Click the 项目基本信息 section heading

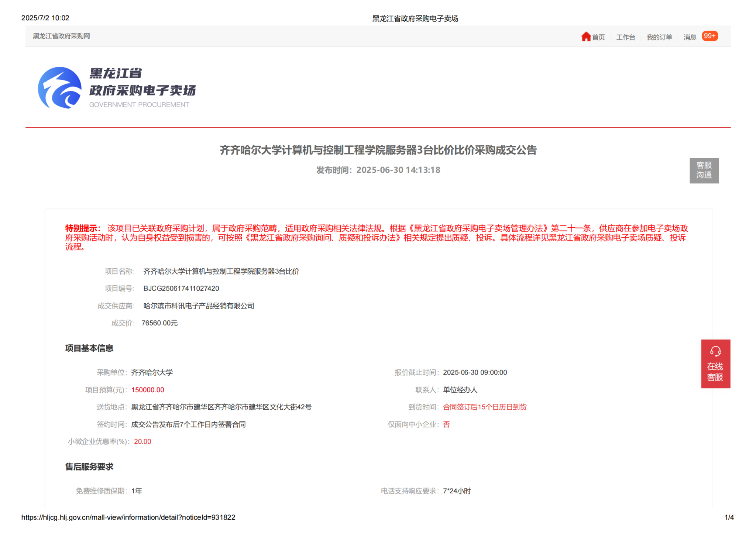tap(89, 348)
